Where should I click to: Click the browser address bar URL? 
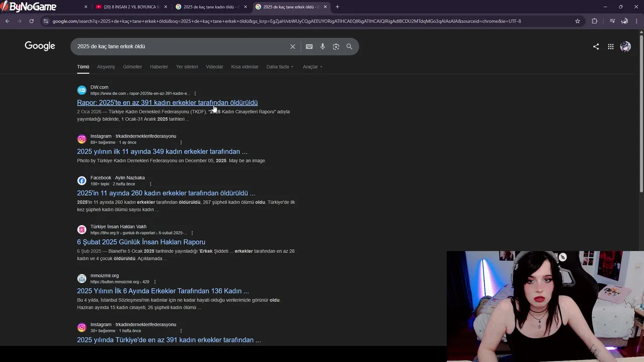pos(287,21)
